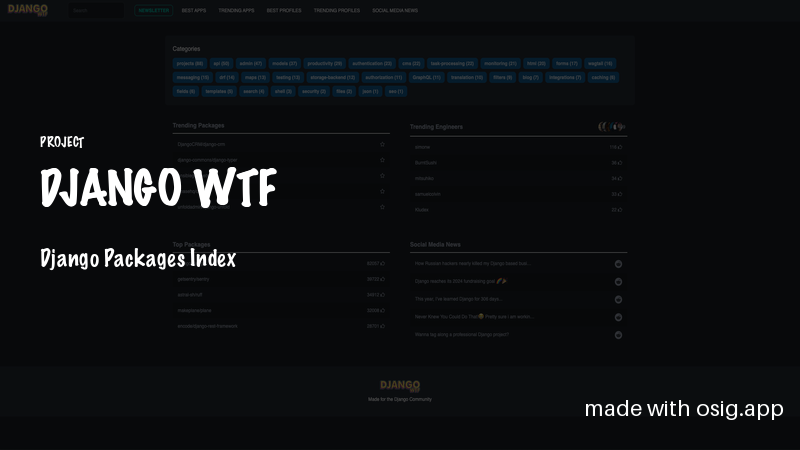800x450 pixels.
Task: Click Reddit icon on 'Never Knew' post
Action: click(x=618, y=317)
